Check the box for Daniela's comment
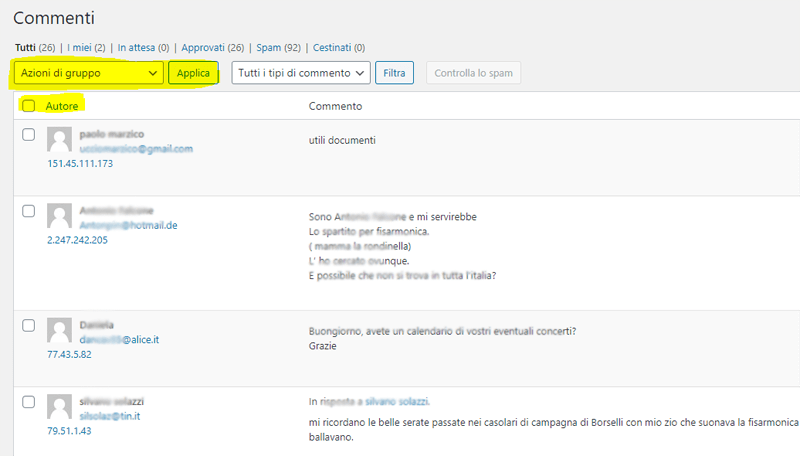Image resolution: width=800 pixels, height=456 pixels. [29, 325]
